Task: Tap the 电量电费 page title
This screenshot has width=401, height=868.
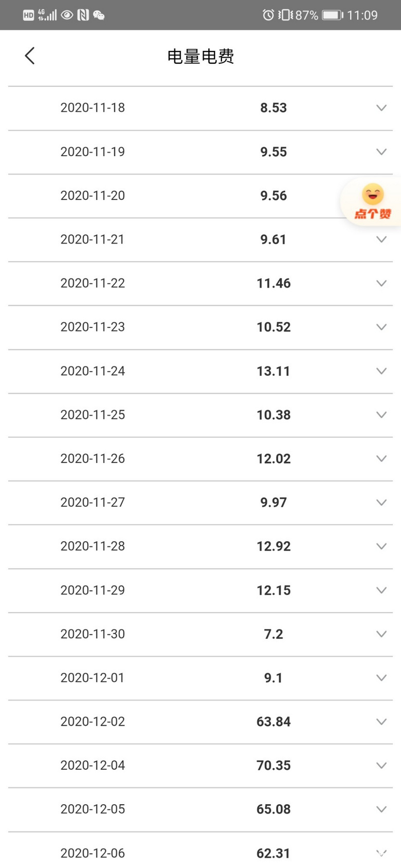Action: [x=200, y=56]
